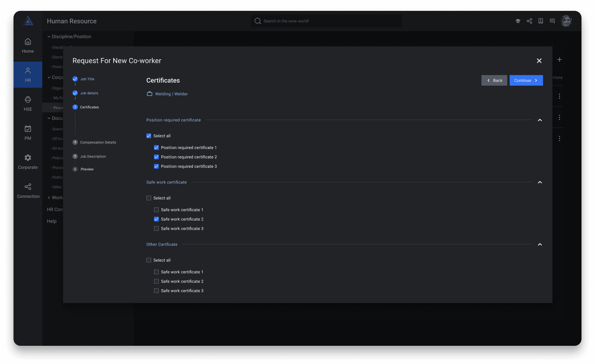595x364 pixels.
Task: Go to PM calendar icon
Action: (x=28, y=129)
